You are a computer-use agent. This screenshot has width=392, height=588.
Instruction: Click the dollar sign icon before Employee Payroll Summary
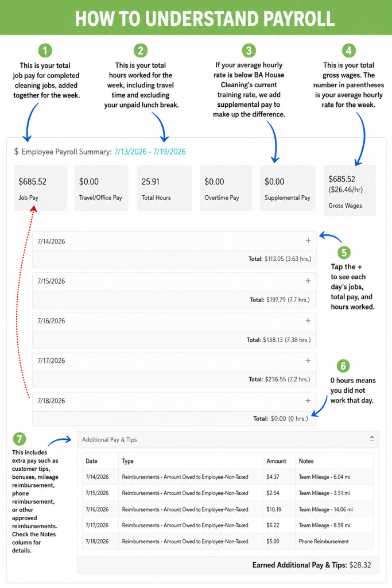click(16, 152)
